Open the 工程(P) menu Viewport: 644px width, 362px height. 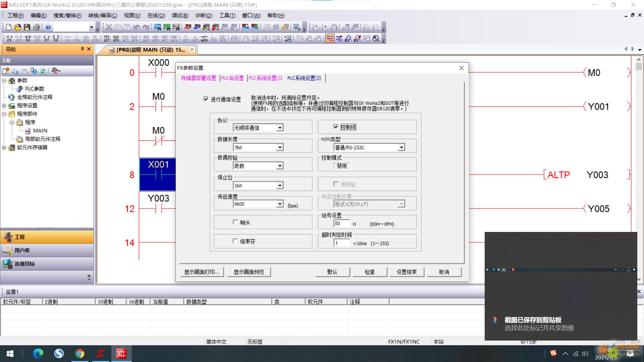click(15, 15)
